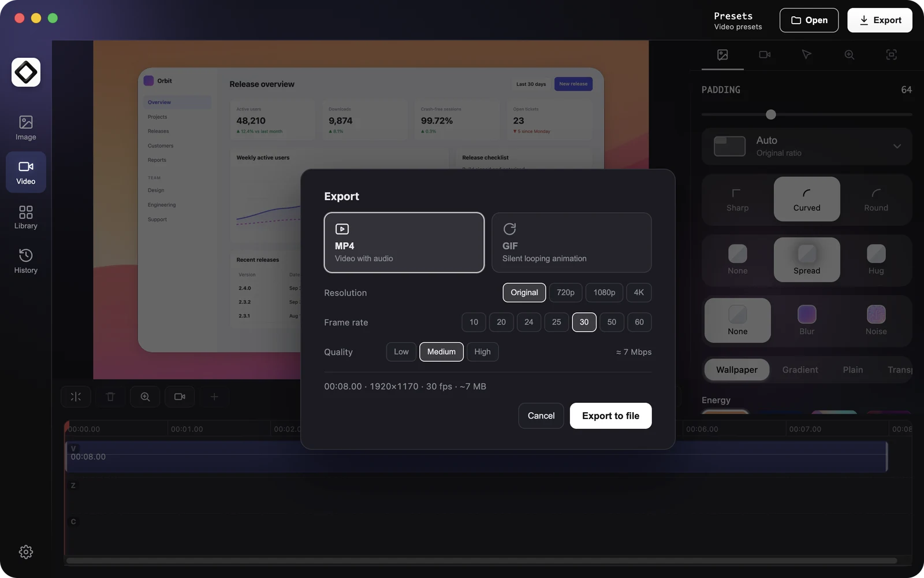924x578 pixels.
Task: Choose Sharp corner style
Action: click(x=737, y=199)
